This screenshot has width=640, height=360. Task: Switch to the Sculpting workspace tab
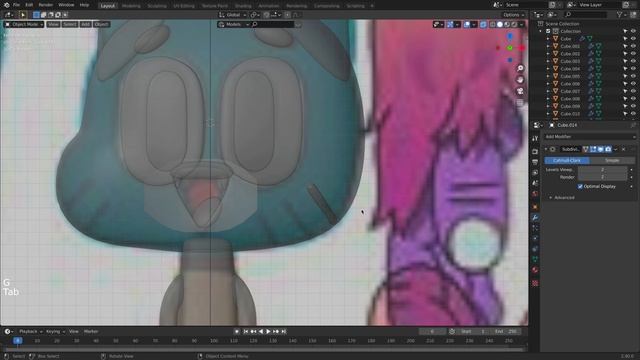click(157, 6)
